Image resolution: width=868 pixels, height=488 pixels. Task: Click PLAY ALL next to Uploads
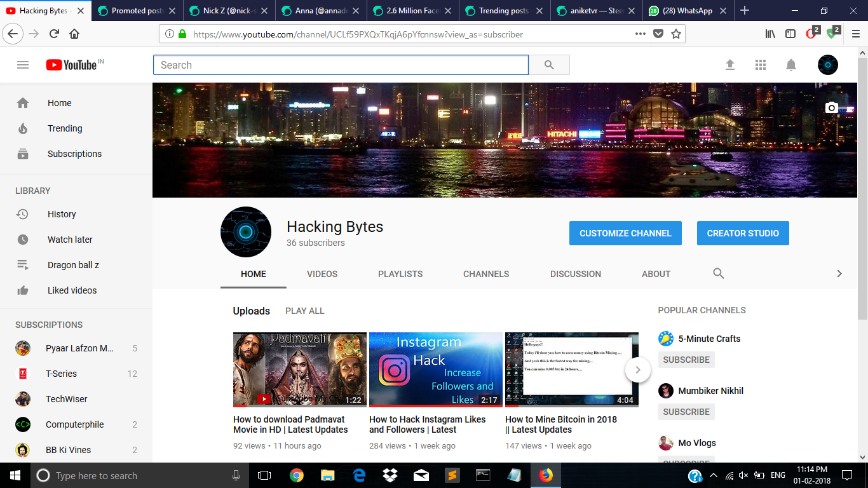pyautogui.click(x=305, y=311)
